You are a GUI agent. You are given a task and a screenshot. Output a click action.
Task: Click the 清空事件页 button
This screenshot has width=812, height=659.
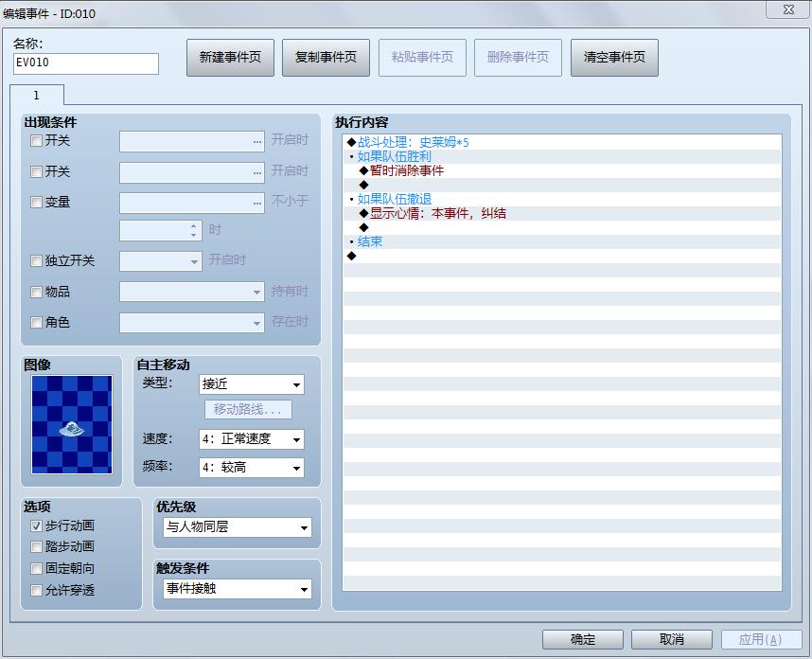tap(614, 58)
